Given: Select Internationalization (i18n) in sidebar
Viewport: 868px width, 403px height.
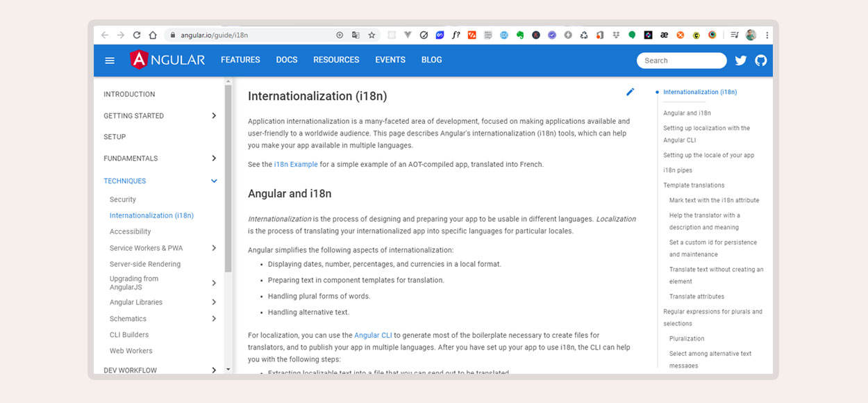Looking at the screenshot, I should point(151,215).
